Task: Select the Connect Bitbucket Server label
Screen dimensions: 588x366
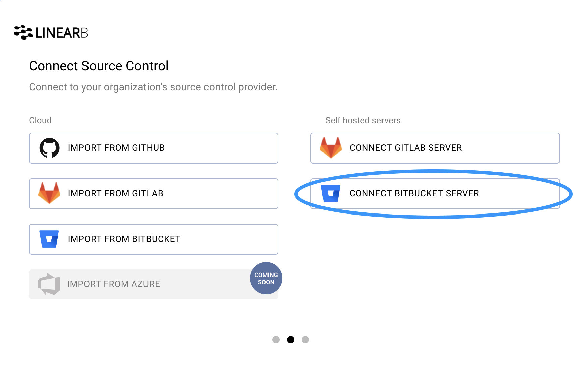Action: 414,193
